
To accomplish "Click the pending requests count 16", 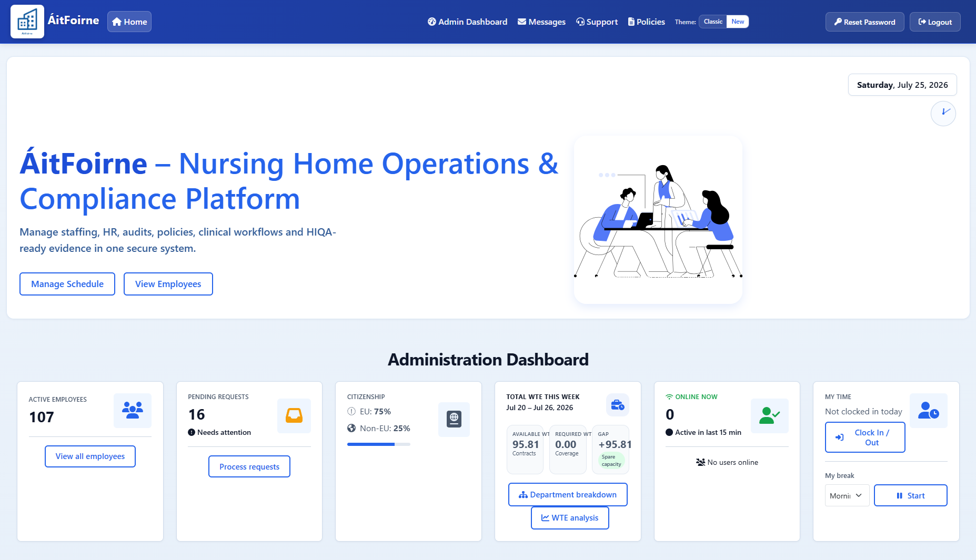I will tap(197, 414).
